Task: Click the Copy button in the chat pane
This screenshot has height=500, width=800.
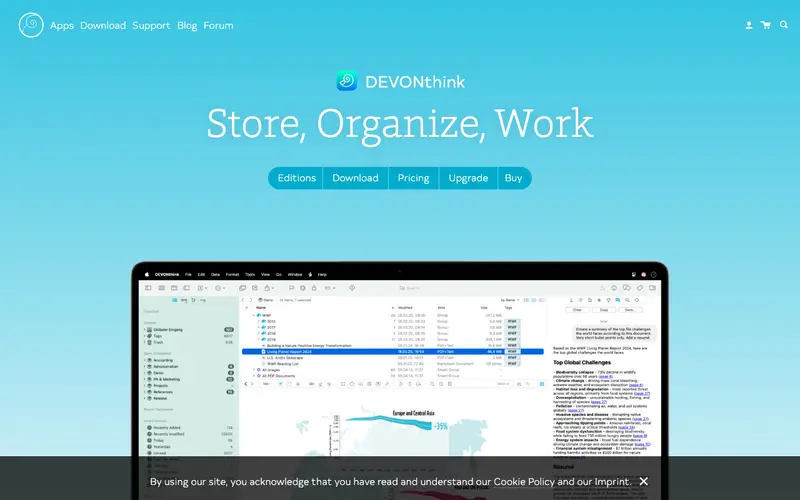Action: (604, 310)
